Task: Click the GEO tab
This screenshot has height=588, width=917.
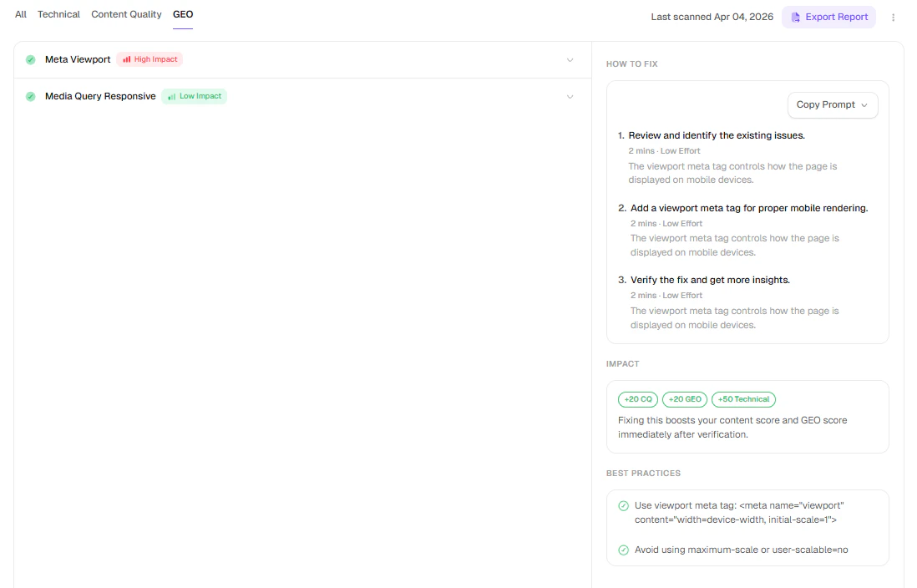Action: point(183,14)
